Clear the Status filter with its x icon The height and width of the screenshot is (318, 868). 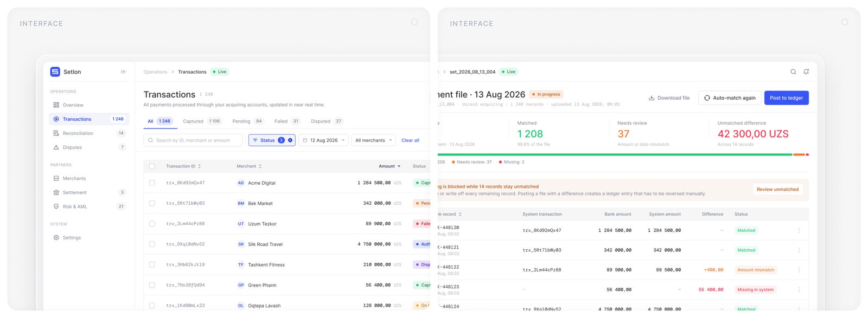(290, 140)
